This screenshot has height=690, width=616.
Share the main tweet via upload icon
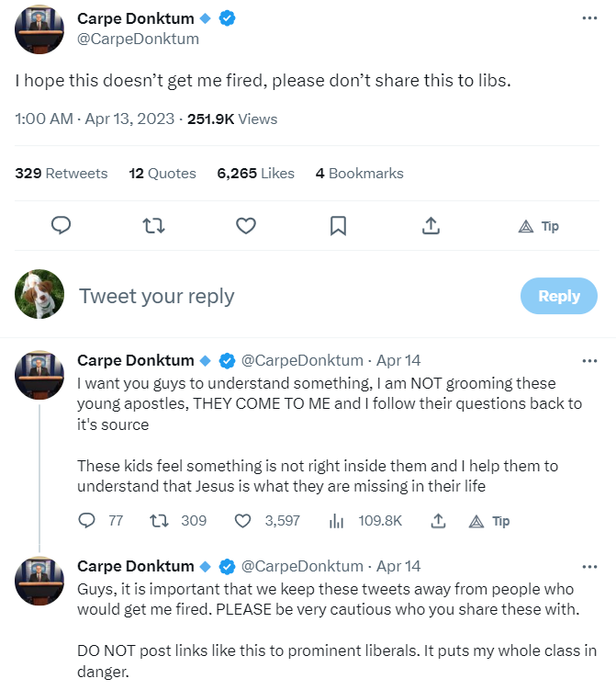(x=431, y=225)
